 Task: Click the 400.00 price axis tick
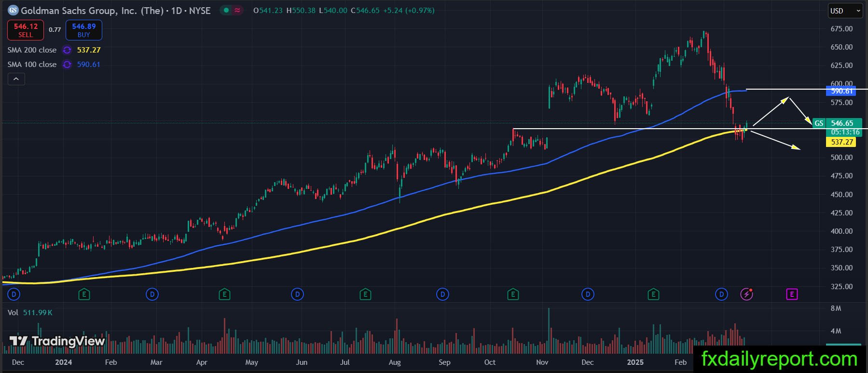[x=841, y=231]
